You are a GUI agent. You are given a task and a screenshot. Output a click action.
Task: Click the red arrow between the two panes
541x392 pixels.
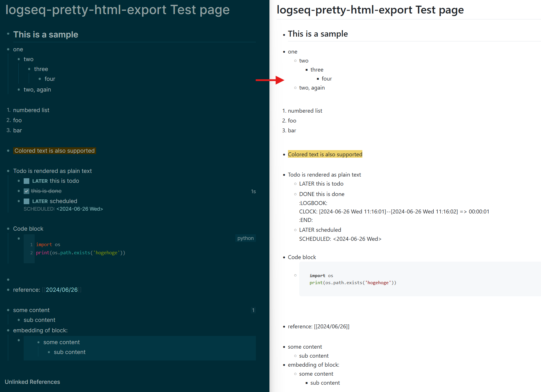(270, 80)
